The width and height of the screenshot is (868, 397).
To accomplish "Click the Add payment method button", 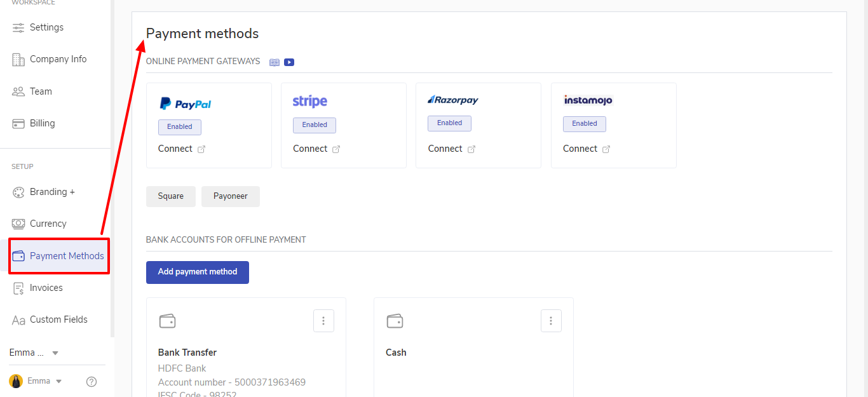I will click(198, 272).
